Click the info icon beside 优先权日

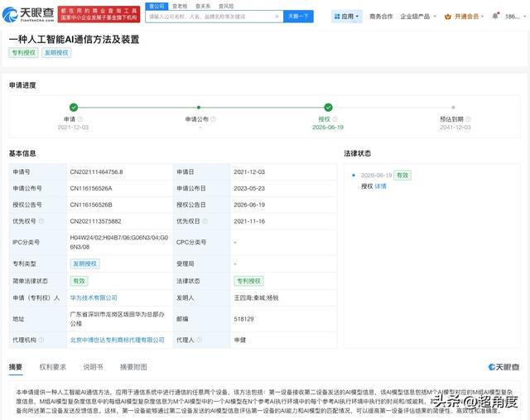[205, 221]
